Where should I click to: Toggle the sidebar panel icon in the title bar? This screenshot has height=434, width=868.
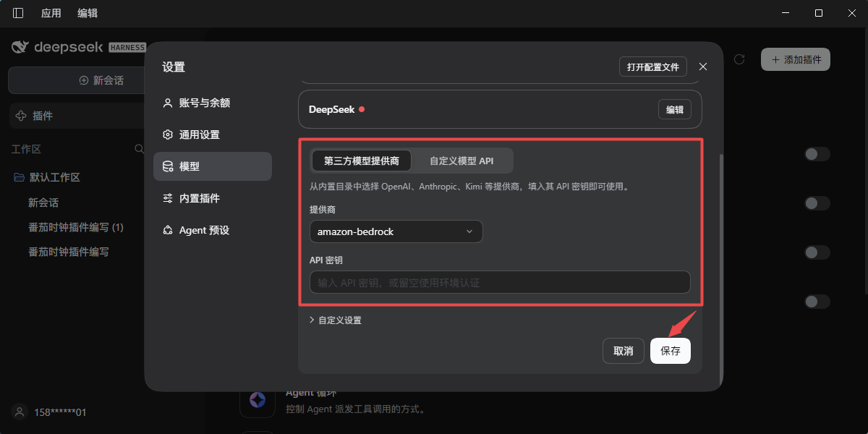[18, 13]
